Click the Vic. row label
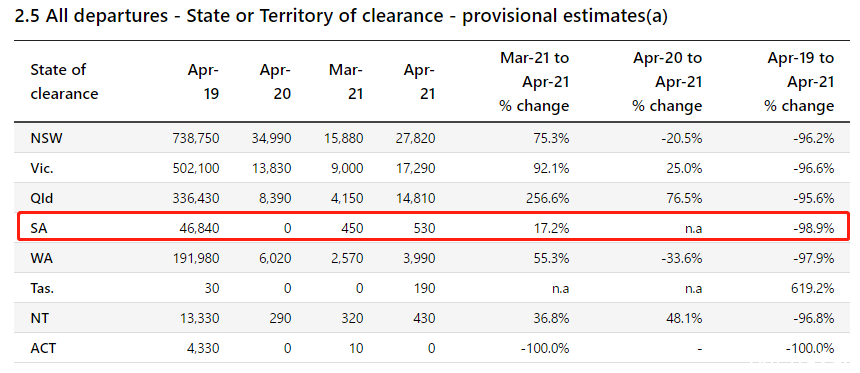The width and height of the screenshot is (860, 373). click(x=42, y=168)
